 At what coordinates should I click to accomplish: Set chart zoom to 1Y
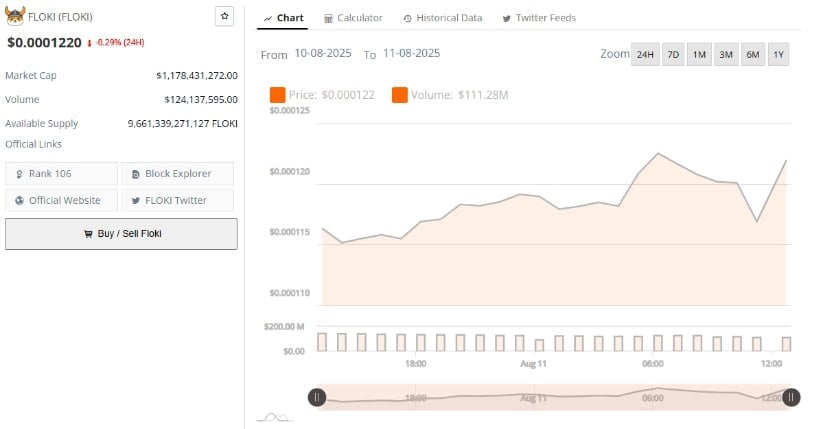[779, 54]
